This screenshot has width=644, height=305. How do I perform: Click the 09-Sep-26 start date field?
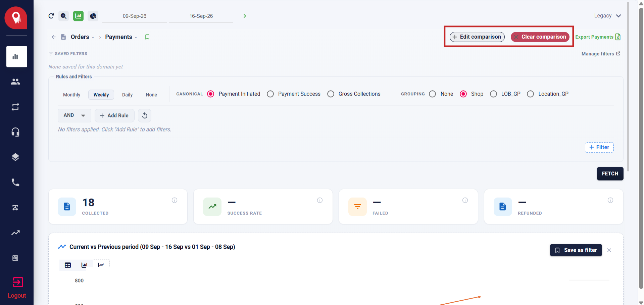click(134, 16)
